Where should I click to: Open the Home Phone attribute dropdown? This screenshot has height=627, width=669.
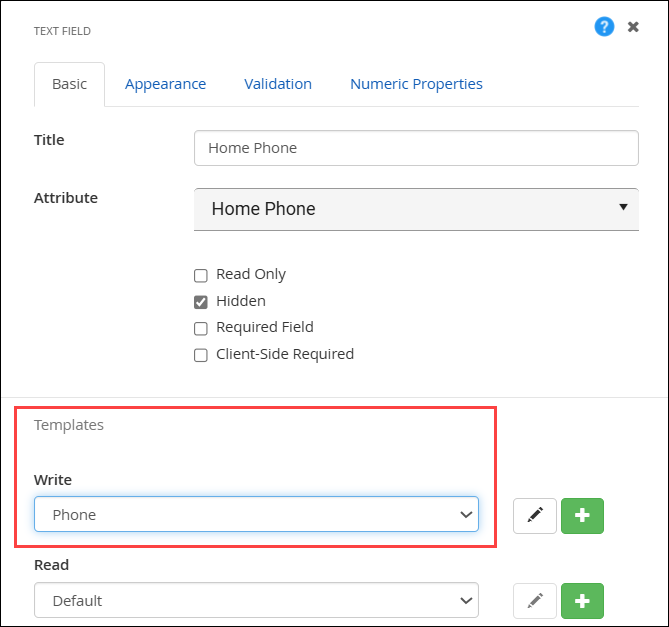coord(416,209)
